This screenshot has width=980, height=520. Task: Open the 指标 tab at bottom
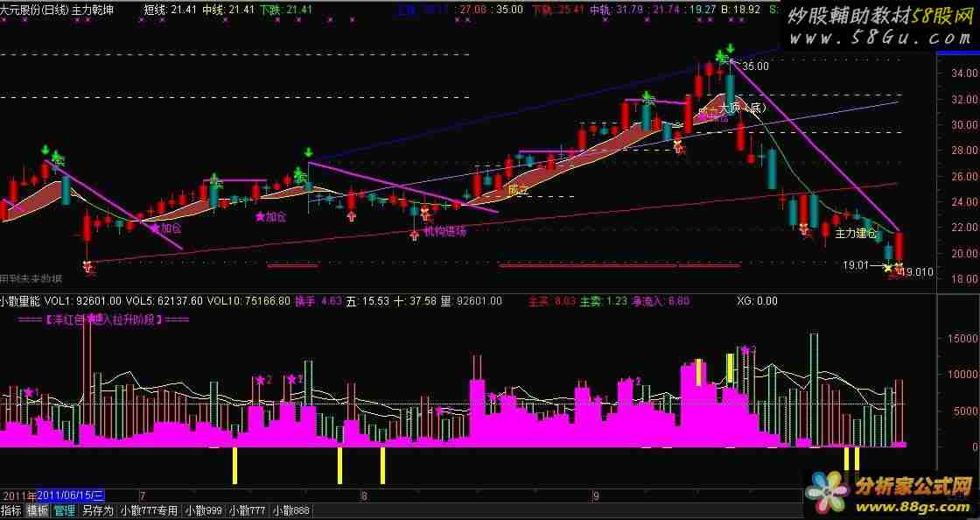click(10, 511)
